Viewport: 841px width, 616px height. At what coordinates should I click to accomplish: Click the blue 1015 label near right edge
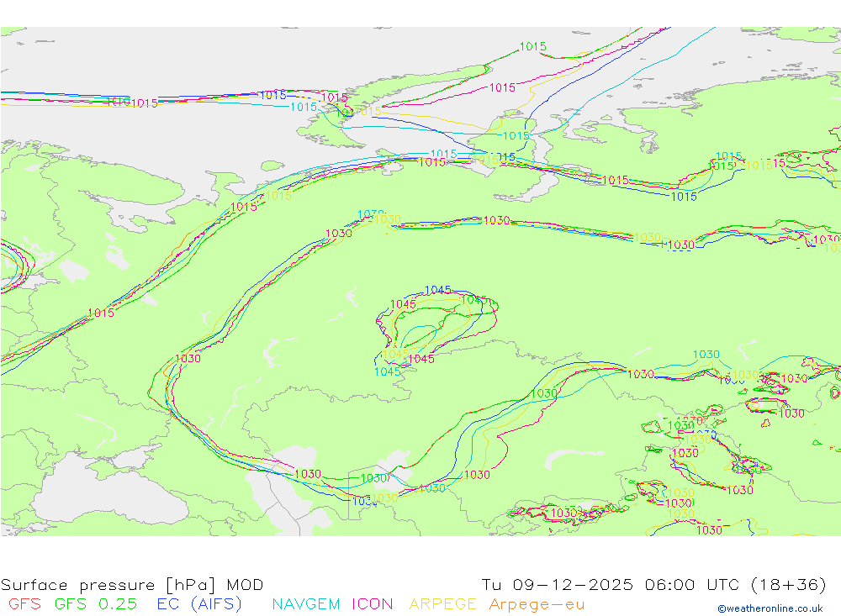click(x=684, y=197)
